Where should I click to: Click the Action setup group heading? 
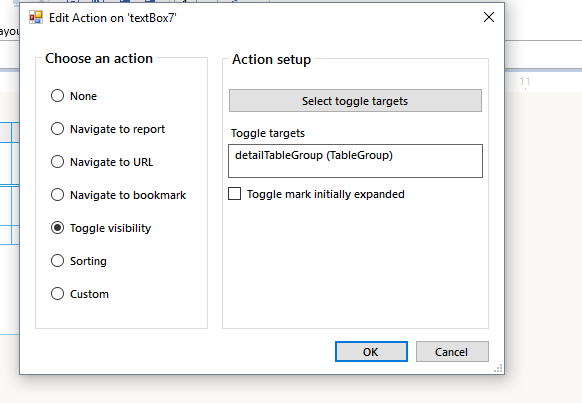click(271, 59)
